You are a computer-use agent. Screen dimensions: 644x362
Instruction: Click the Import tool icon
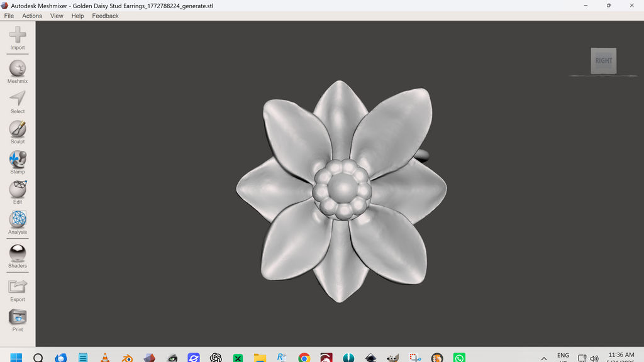click(x=17, y=35)
